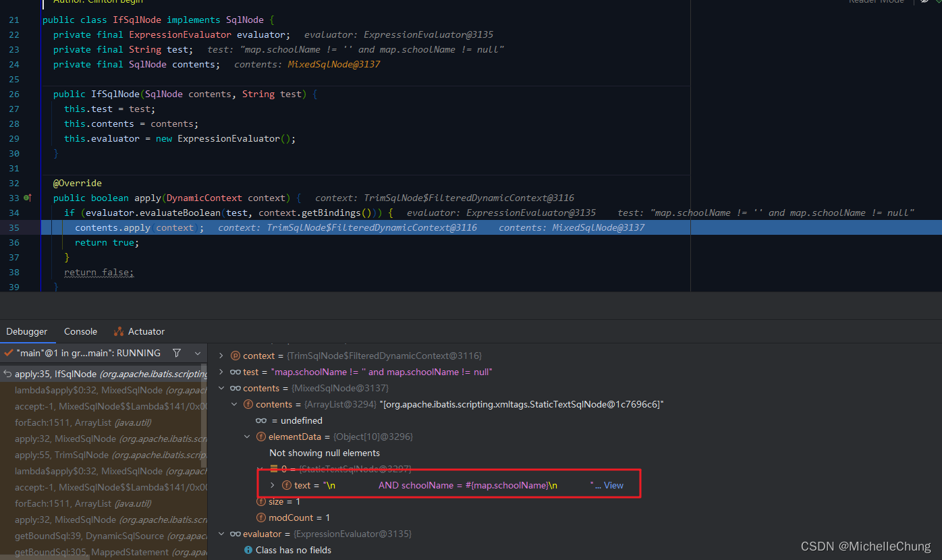Click the orange checkmark on the main thread
Screen dimensions: 942x560
8,353
